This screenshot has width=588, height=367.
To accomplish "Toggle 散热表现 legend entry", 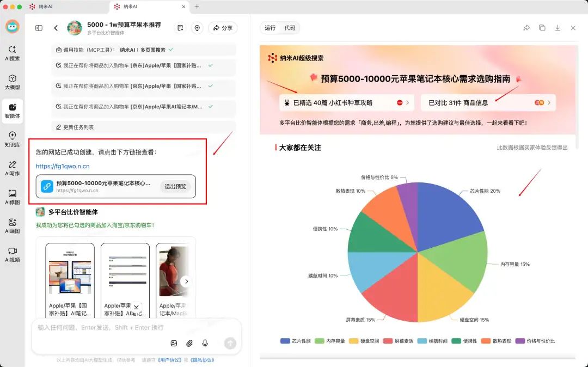I will (496, 341).
